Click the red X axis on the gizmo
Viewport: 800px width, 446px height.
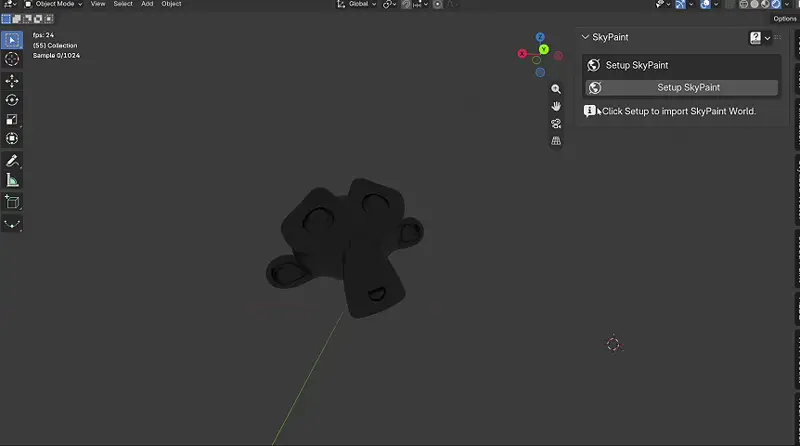point(522,54)
